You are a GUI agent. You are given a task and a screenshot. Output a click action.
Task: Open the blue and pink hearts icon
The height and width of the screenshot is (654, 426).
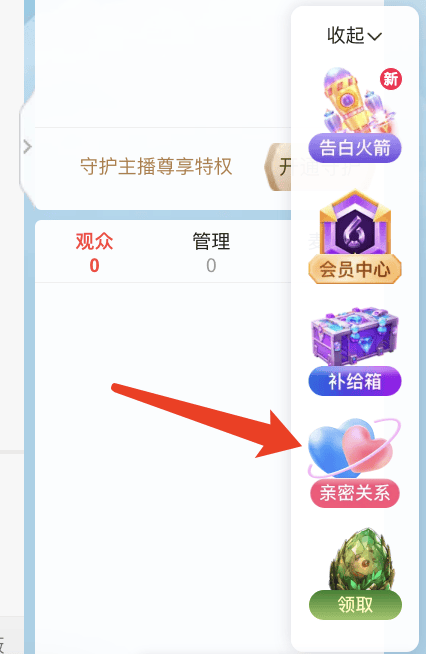click(x=354, y=449)
